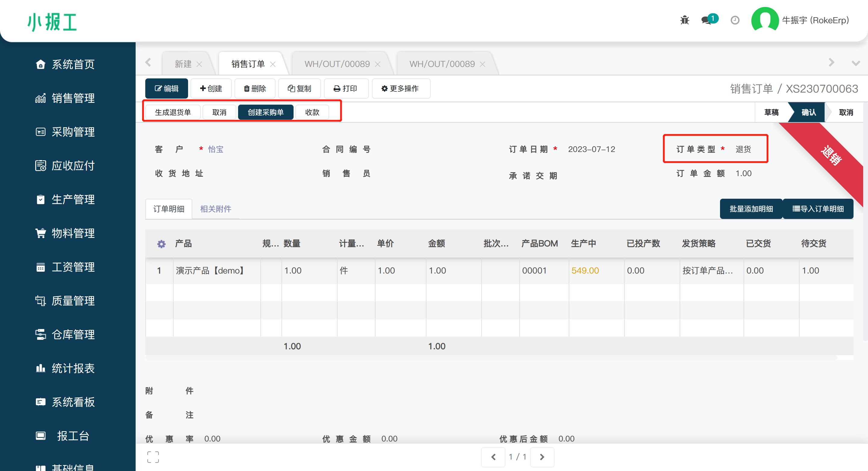
Task: Open the 更多操作 dropdown
Action: [400, 88]
